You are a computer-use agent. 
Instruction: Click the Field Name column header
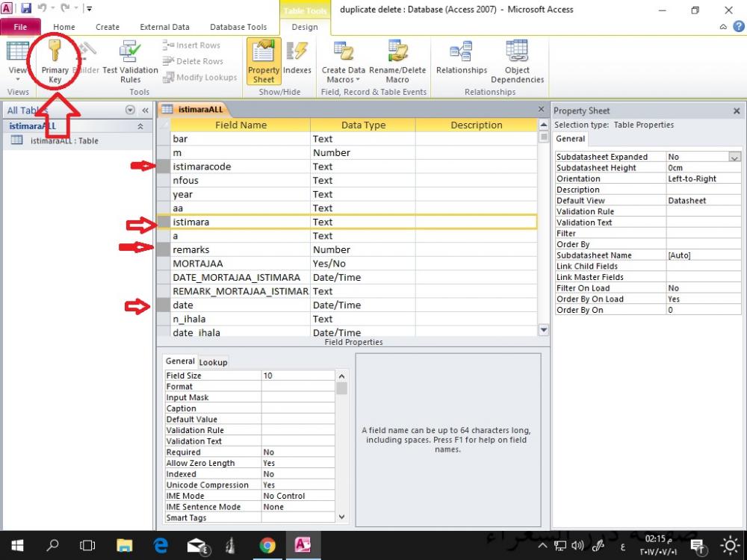[241, 125]
